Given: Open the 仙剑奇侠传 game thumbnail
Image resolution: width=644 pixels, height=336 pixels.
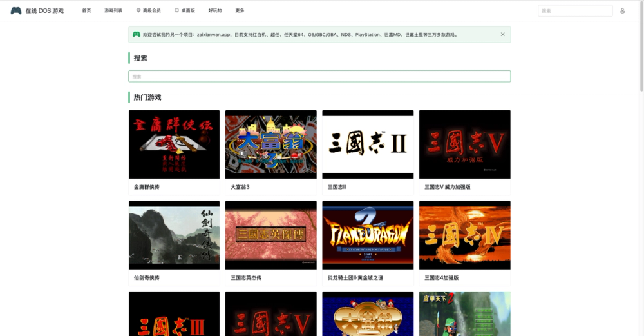Looking at the screenshot, I should tap(174, 235).
